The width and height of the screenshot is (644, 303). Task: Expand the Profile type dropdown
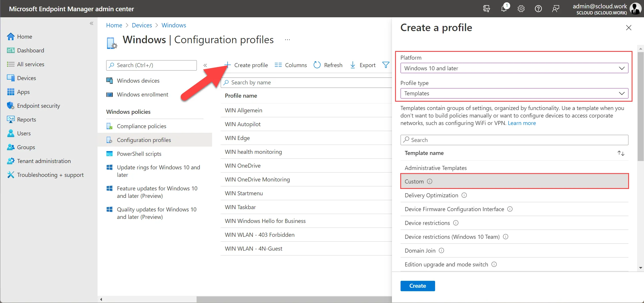[x=514, y=93]
